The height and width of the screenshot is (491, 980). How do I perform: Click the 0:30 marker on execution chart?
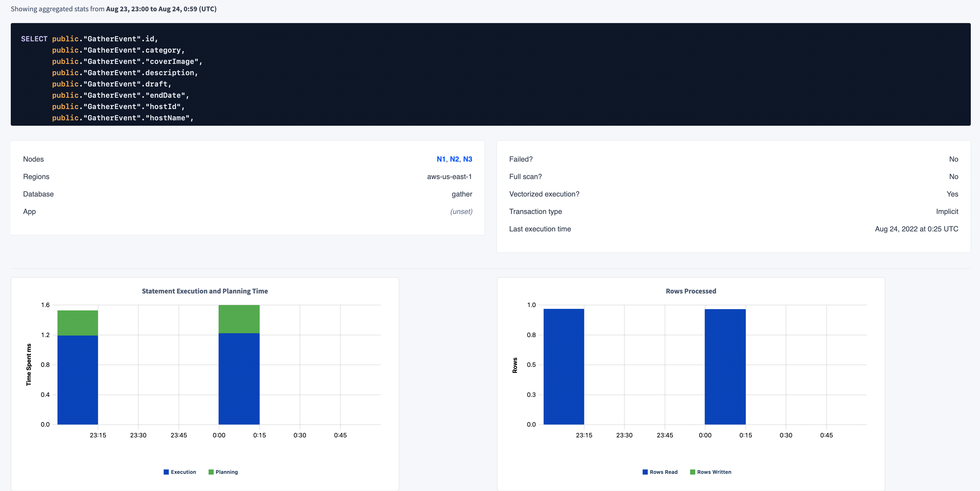300,435
